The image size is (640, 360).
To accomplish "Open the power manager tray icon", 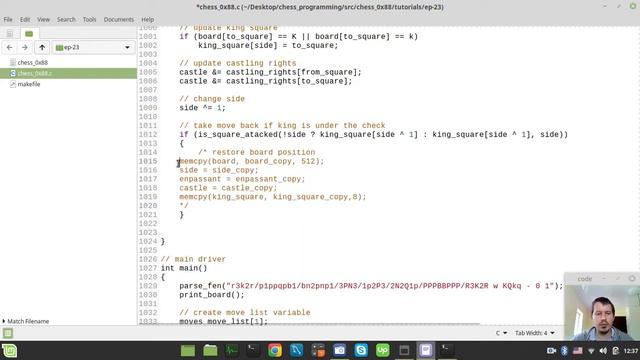I will (616, 351).
